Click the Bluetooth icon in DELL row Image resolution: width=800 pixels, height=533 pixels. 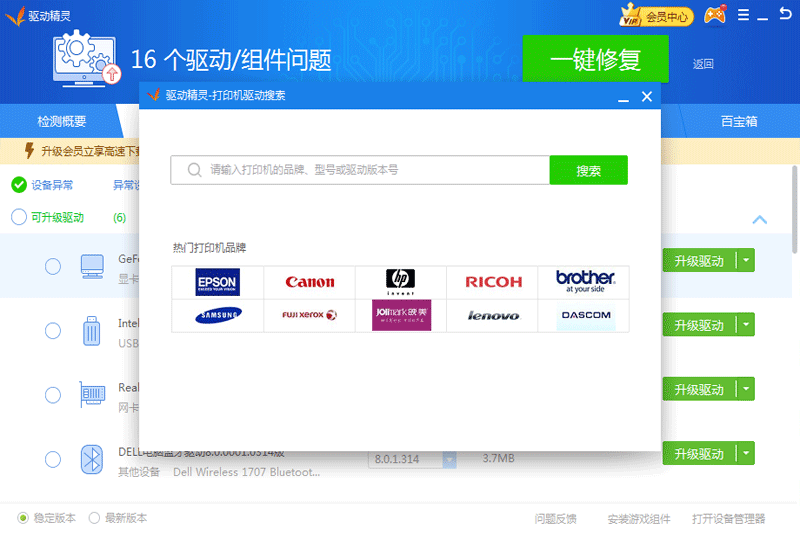tap(92, 460)
